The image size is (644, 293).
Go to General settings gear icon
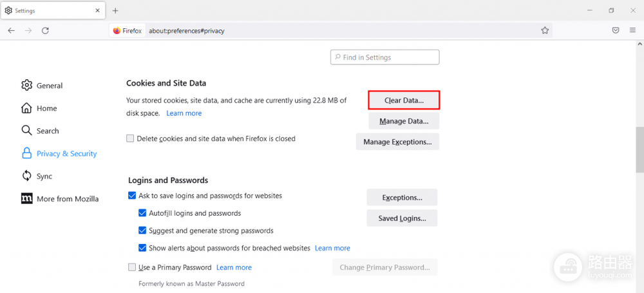pyautogui.click(x=26, y=86)
